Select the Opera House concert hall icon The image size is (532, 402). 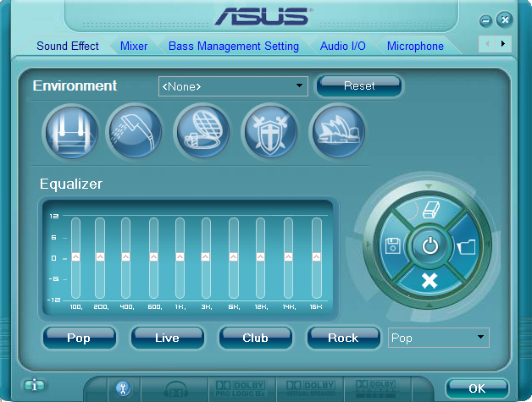tap(338, 131)
